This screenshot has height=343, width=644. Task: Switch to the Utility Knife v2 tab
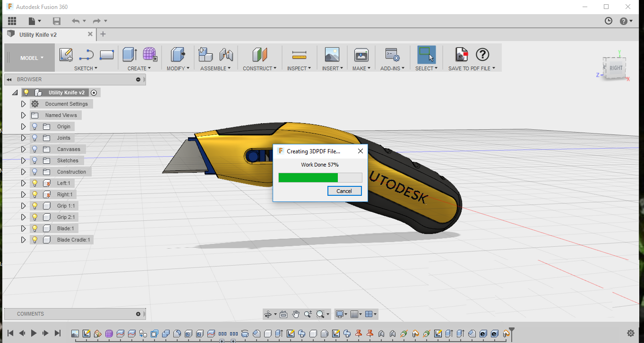pyautogui.click(x=38, y=34)
